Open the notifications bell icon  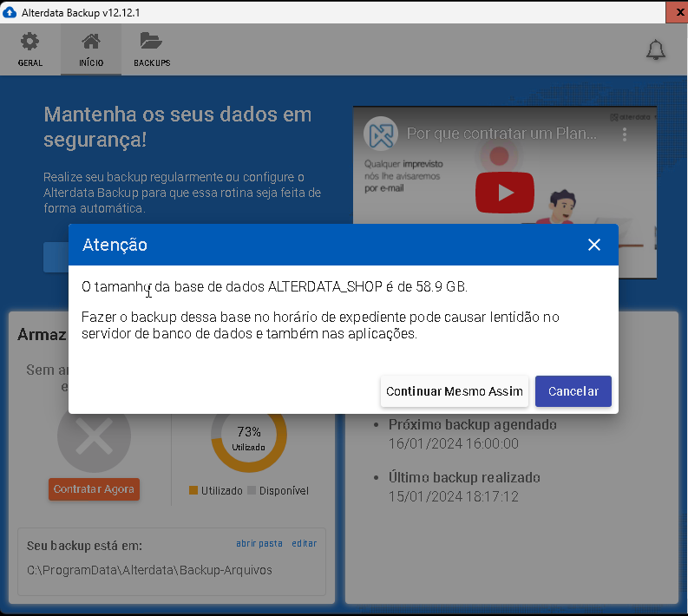[656, 49]
